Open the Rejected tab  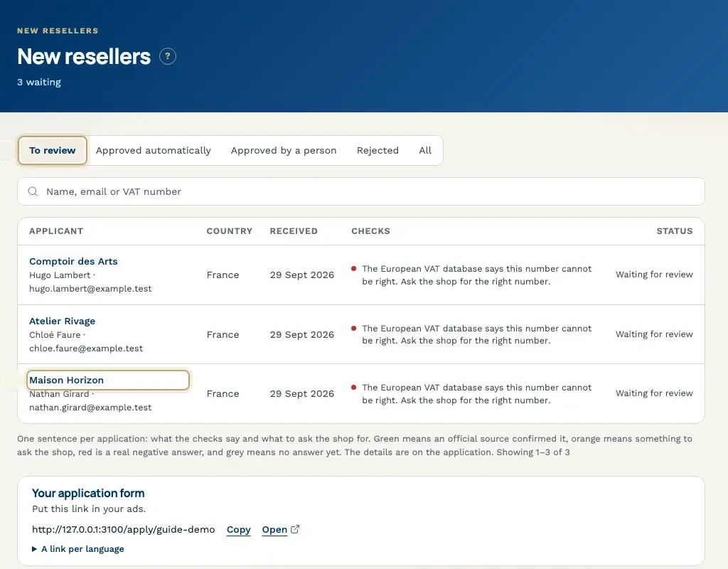(378, 151)
